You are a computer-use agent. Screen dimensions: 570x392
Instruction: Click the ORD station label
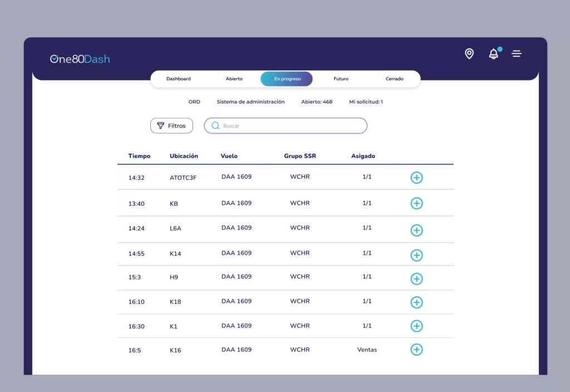194,102
